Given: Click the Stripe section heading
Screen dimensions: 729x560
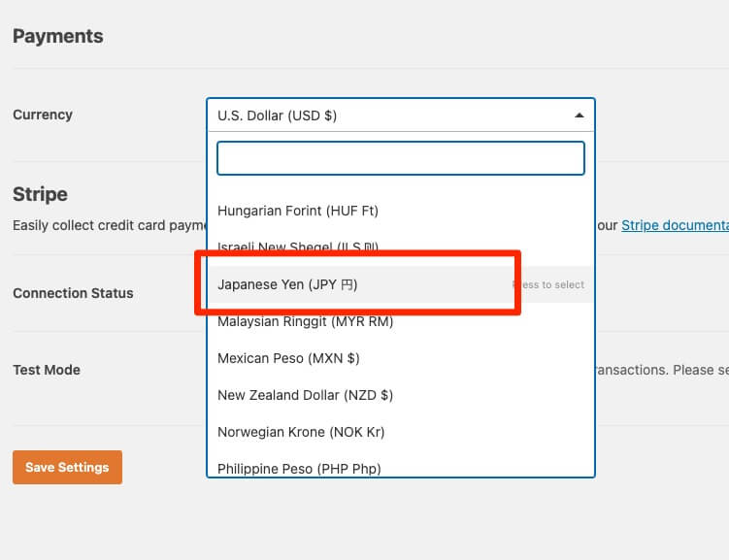Looking at the screenshot, I should pyautogui.click(x=40, y=194).
